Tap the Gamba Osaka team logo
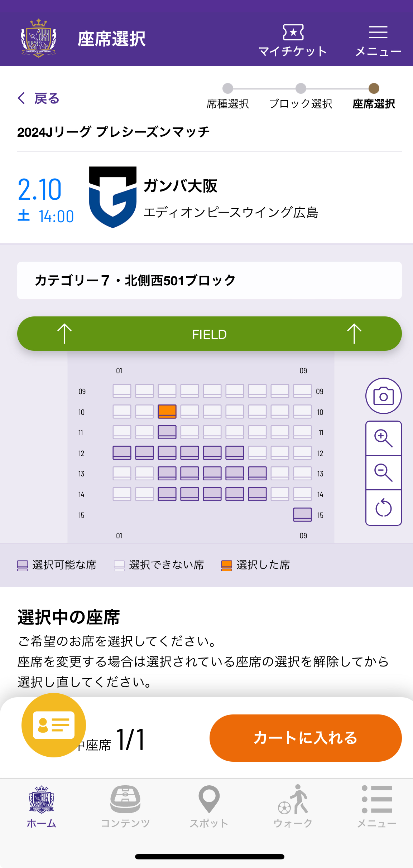This screenshot has height=868, width=413. tap(113, 197)
